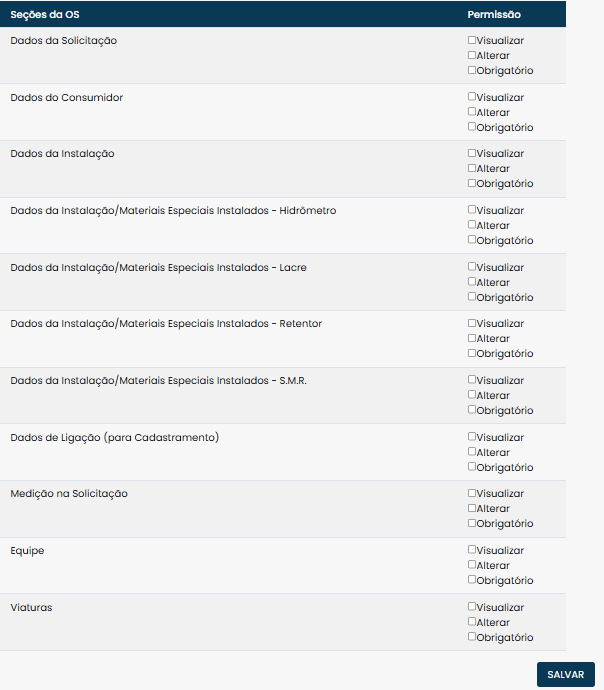Check Alterar for Dados da Instalação
Screen dimensions: 604x690
pyautogui.click(x=472, y=169)
